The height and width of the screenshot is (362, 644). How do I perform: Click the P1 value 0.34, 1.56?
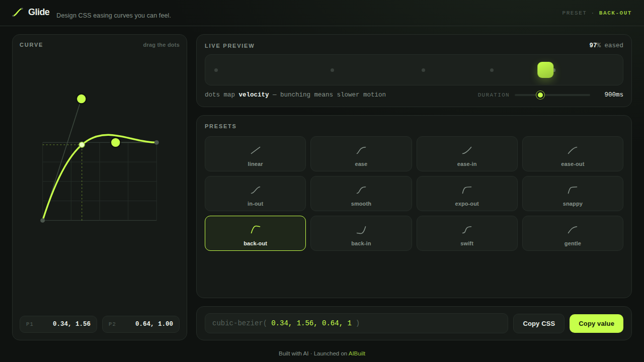71,324
